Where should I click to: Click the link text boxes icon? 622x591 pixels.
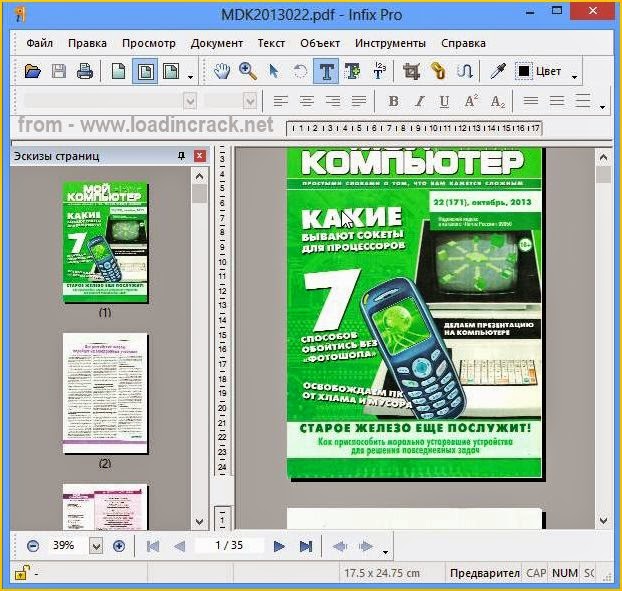pyautogui.click(x=438, y=71)
